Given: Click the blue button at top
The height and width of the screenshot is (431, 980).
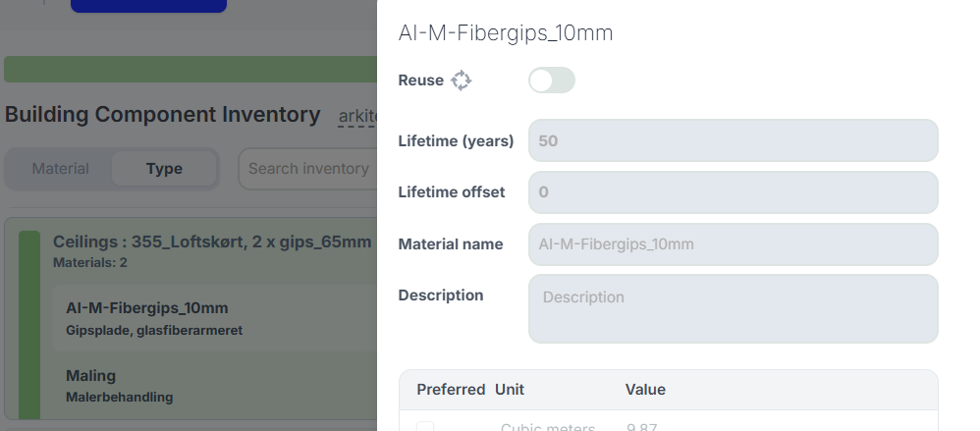Looking at the screenshot, I should pyautogui.click(x=148, y=5).
